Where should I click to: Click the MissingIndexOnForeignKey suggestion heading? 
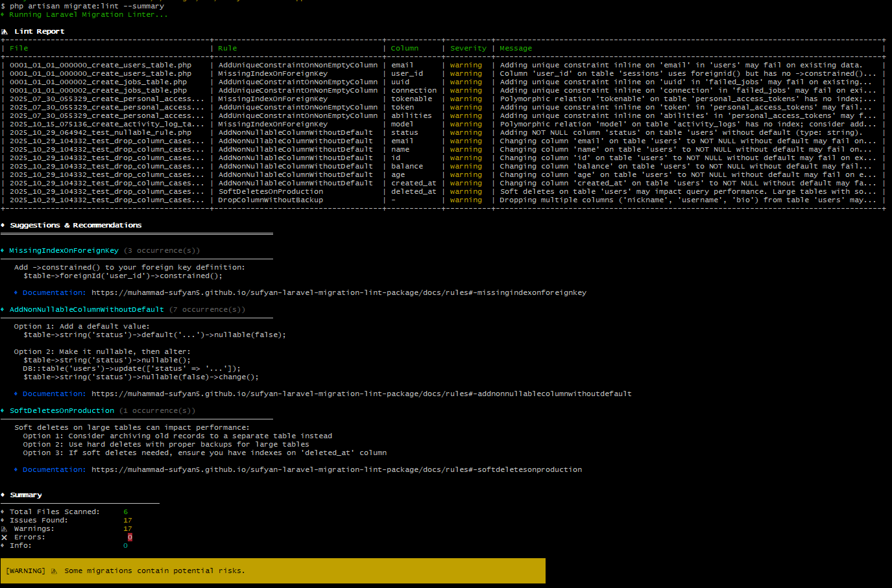[x=64, y=251]
